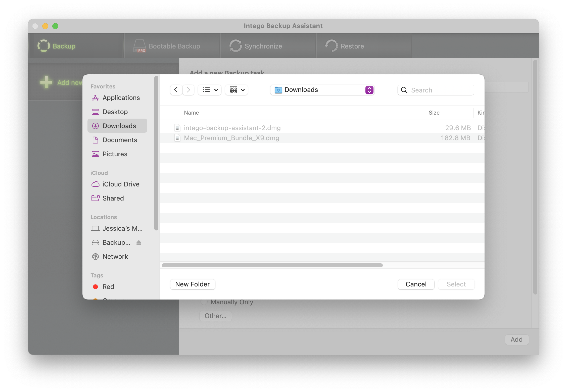Open Pictures folder in sidebar
Image resolution: width=567 pixels, height=392 pixels.
pos(117,154)
